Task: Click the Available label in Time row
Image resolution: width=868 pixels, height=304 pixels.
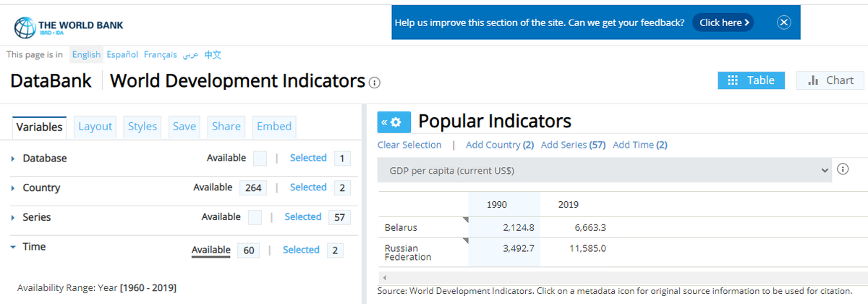Action: click(x=210, y=250)
